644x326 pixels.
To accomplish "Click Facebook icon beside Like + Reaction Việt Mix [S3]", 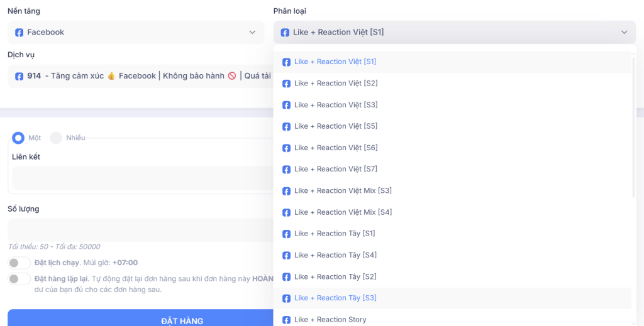I will [286, 191].
